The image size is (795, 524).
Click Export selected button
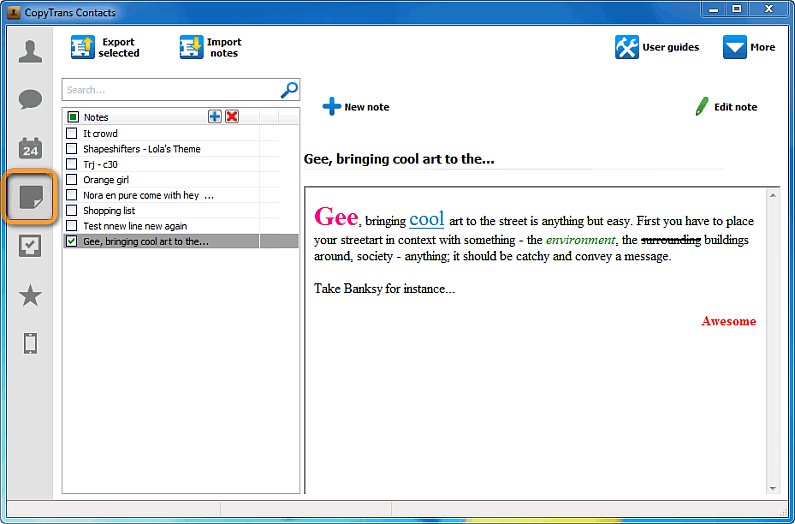105,48
